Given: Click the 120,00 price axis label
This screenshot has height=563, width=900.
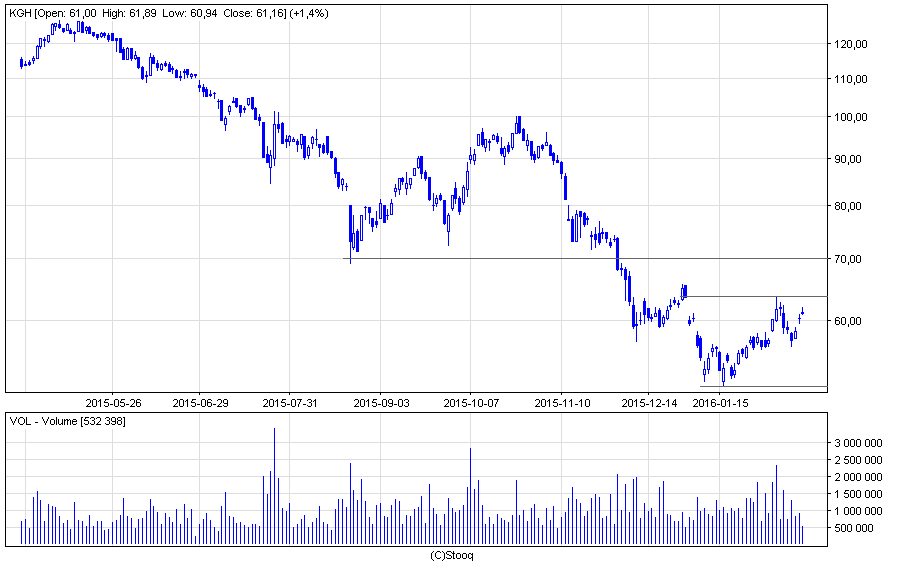Looking at the screenshot, I should click(850, 44).
